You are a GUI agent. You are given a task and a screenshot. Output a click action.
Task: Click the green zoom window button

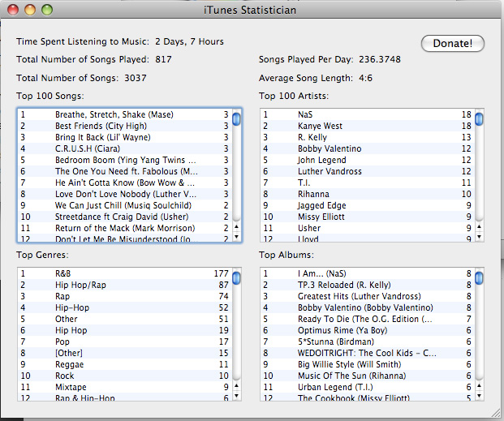(x=47, y=10)
